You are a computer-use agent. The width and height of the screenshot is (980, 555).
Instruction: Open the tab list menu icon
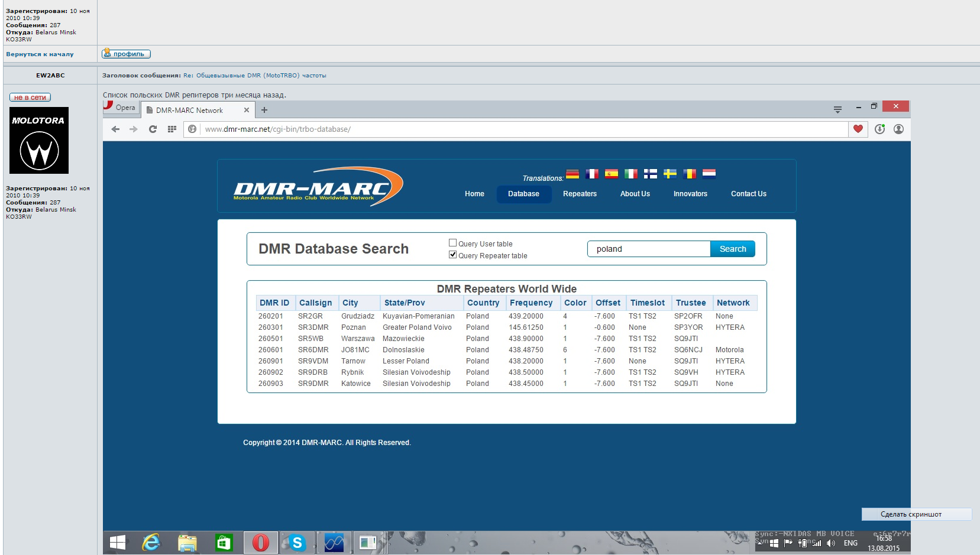coord(837,109)
